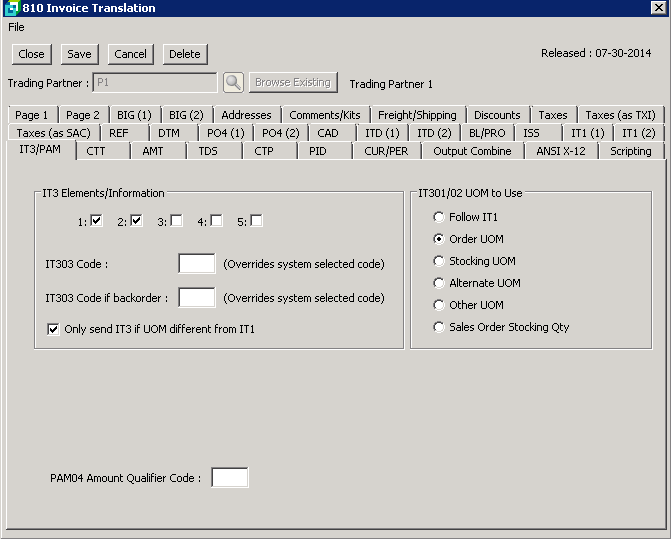Enable IT3 element checkbox 3
Image resolution: width=671 pixels, height=539 pixels.
(x=176, y=221)
